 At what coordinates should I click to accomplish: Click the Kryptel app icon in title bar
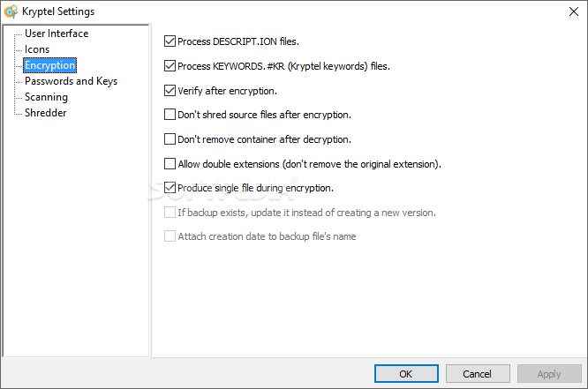click(x=11, y=11)
